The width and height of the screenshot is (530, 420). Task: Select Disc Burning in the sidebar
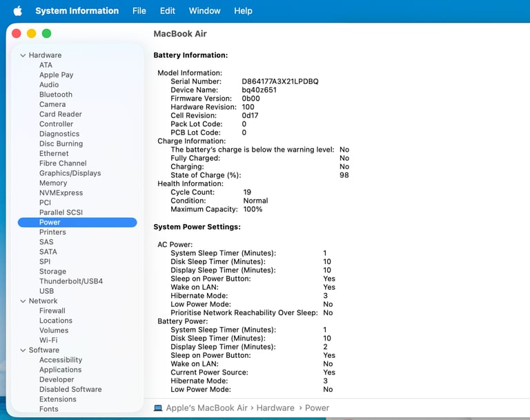click(61, 143)
